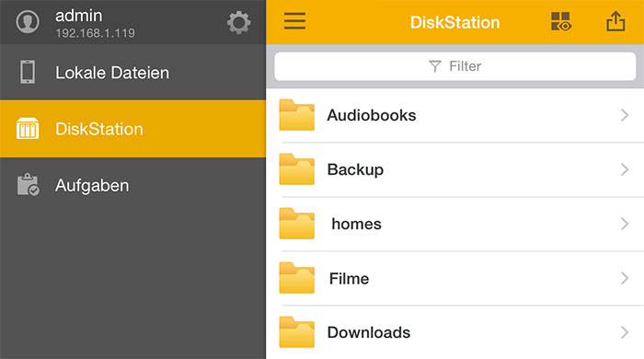Open the Backup folder name
The image size is (644, 359).
(x=355, y=169)
